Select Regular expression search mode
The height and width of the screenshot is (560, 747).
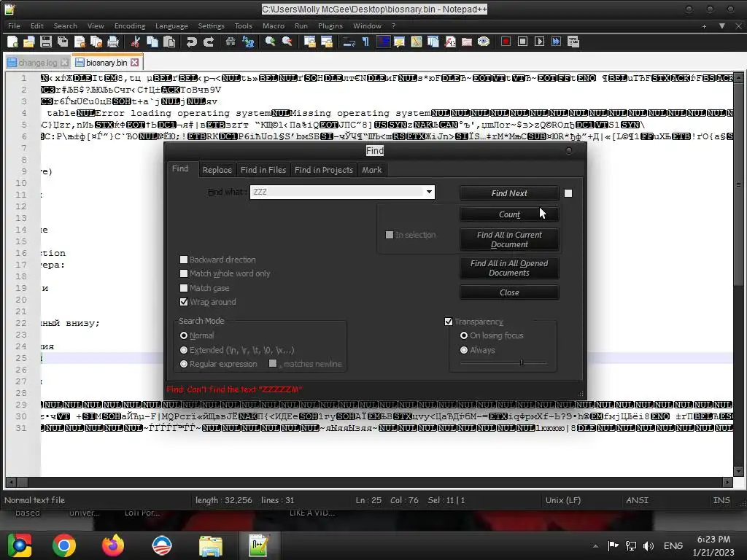coord(183,364)
